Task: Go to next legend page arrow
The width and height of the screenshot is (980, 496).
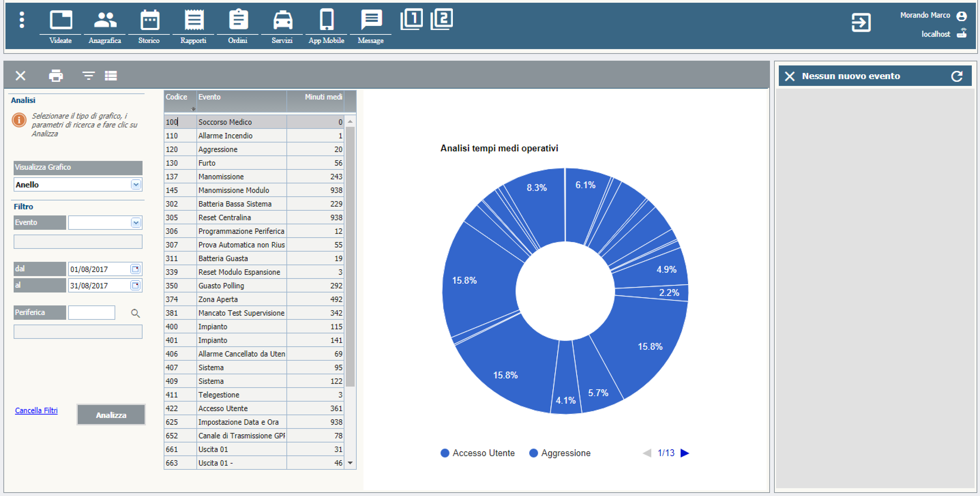Action: click(x=684, y=453)
